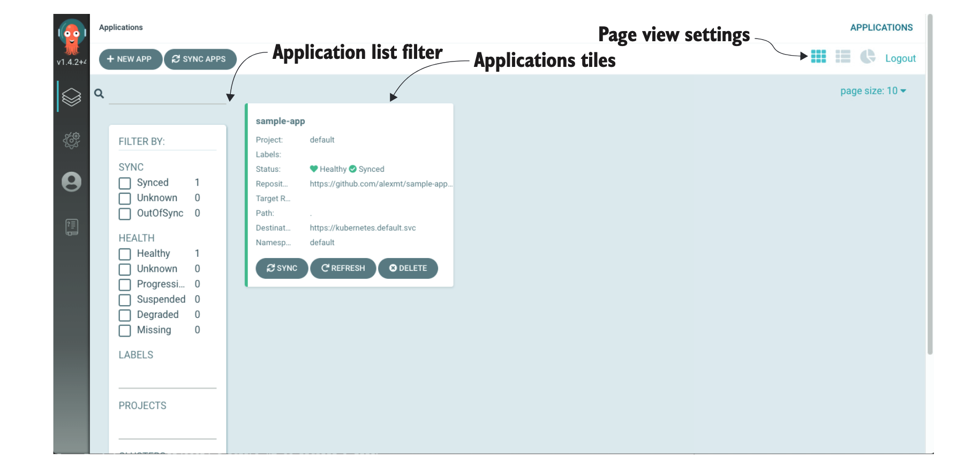Open the Settings gears icon in sidebar
This screenshot has height=471, width=980.
click(71, 140)
